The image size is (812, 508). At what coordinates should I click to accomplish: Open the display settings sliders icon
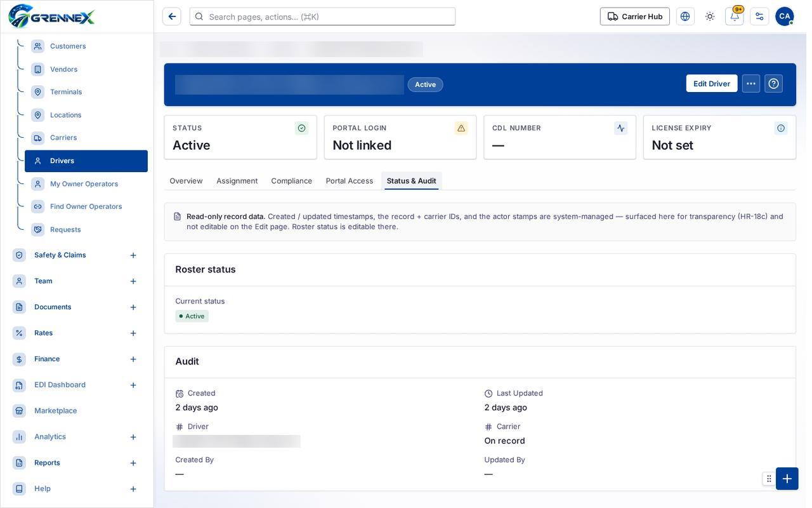point(759,17)
